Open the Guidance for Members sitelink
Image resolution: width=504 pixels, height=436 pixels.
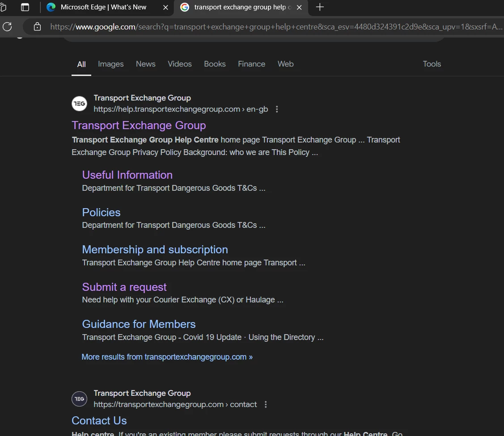point(139,324)
